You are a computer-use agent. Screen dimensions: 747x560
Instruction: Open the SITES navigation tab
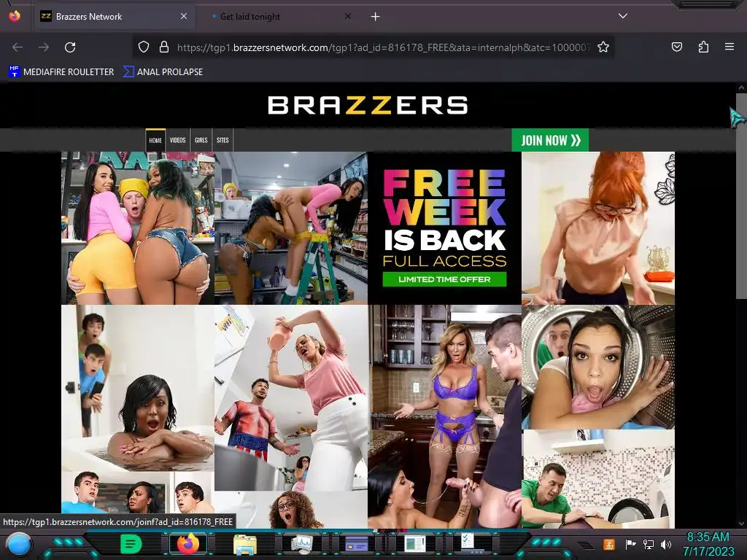[x=222, y=140]
